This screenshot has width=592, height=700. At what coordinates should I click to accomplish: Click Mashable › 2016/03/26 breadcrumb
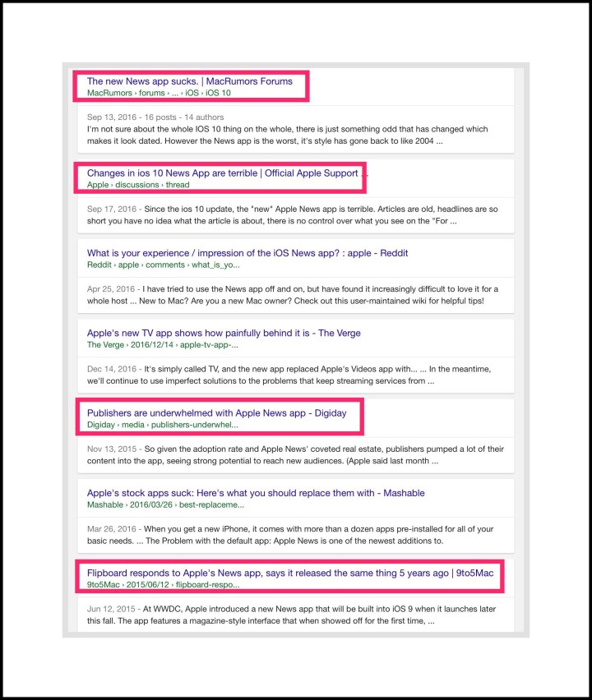(x=165, y=504)
